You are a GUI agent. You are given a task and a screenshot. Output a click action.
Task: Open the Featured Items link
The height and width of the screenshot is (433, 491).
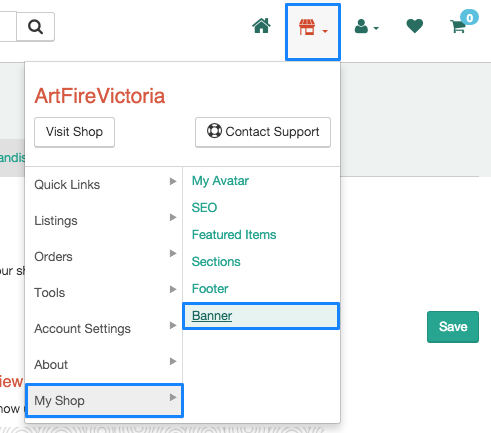point(234,235)
